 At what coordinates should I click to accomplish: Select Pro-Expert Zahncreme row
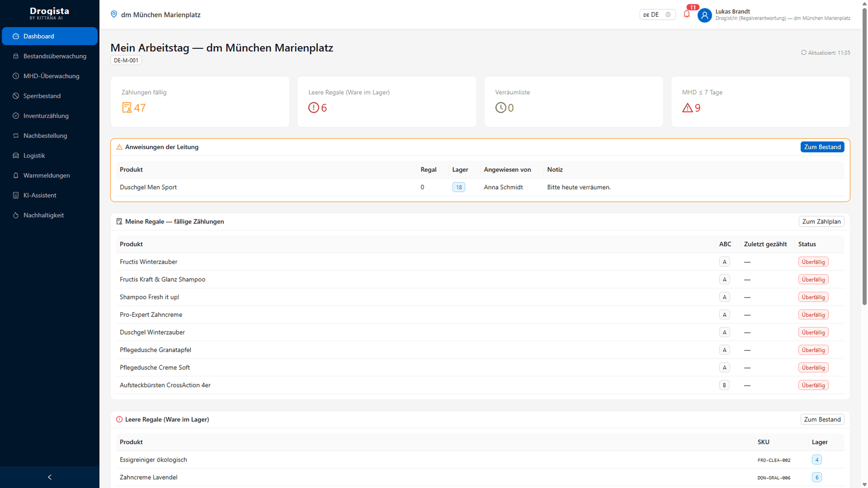coord(480,314)
